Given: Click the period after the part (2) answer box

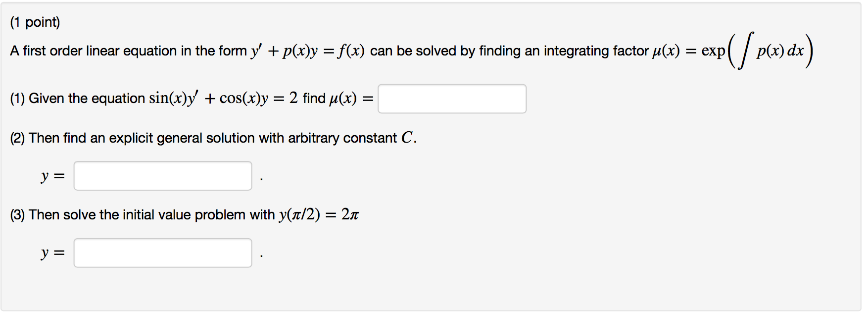Looking at the screenshot, I should coord(261,178).
